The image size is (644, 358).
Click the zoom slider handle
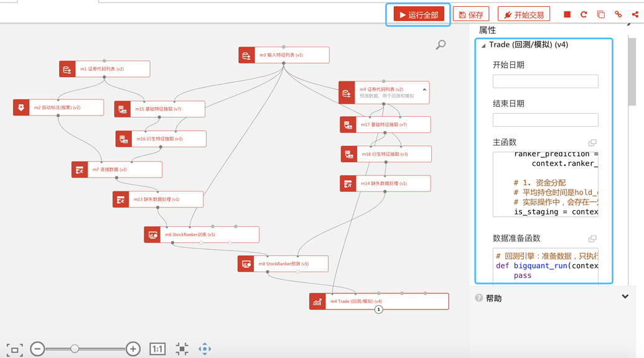[75, 349]
